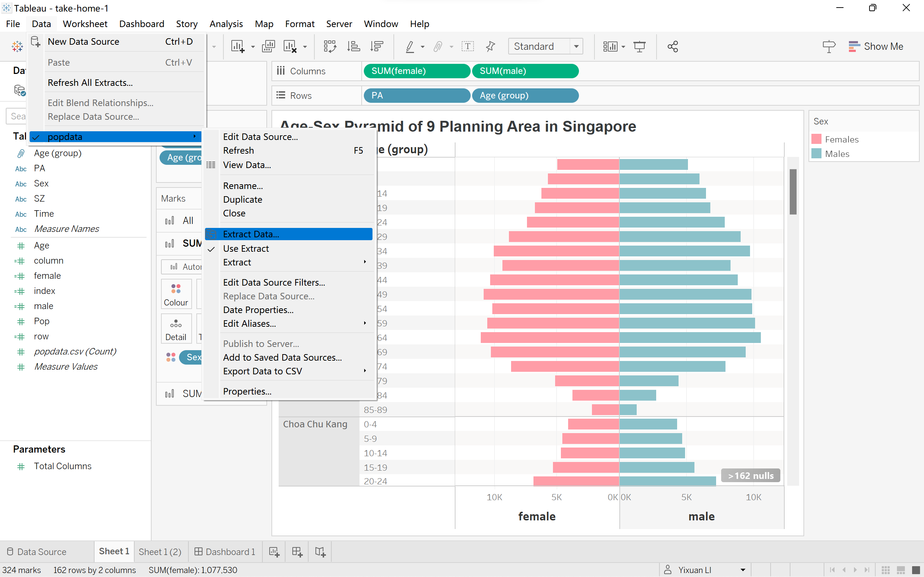Click the New Story icon at bottom
This screenshot has height=577, width=924.
[x=320, y=551]
